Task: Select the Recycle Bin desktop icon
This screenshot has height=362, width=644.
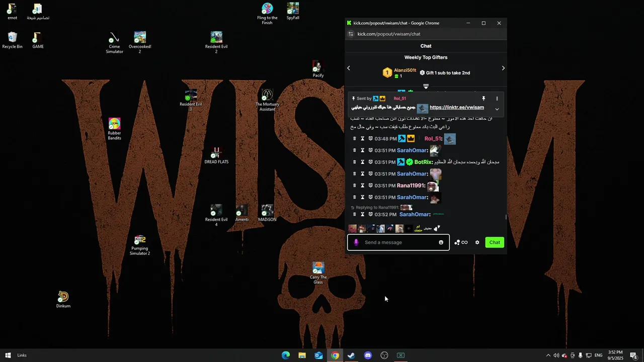Action: tap(13, 40)
